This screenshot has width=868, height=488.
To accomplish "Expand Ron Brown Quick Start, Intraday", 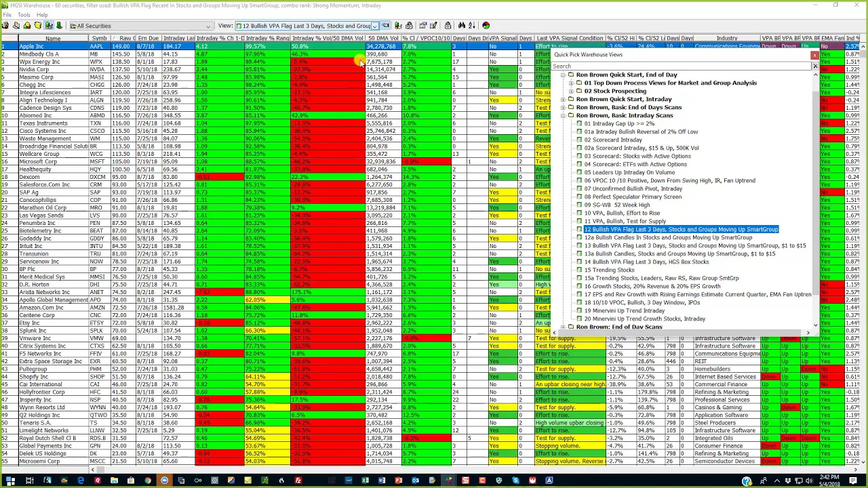I will coord(563,99).
